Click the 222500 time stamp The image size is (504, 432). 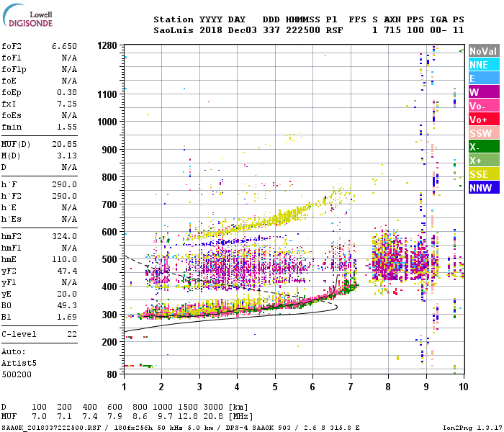point(303,30)
